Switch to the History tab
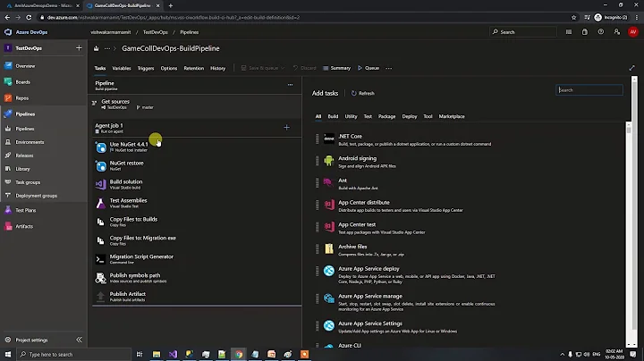The image size is (644, 361). point(217,68)
